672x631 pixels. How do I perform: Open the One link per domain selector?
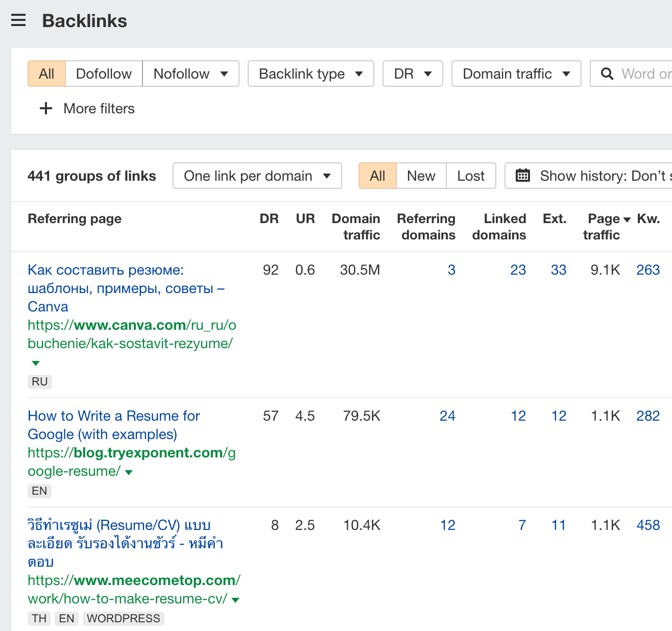click(x=257, y=176)
